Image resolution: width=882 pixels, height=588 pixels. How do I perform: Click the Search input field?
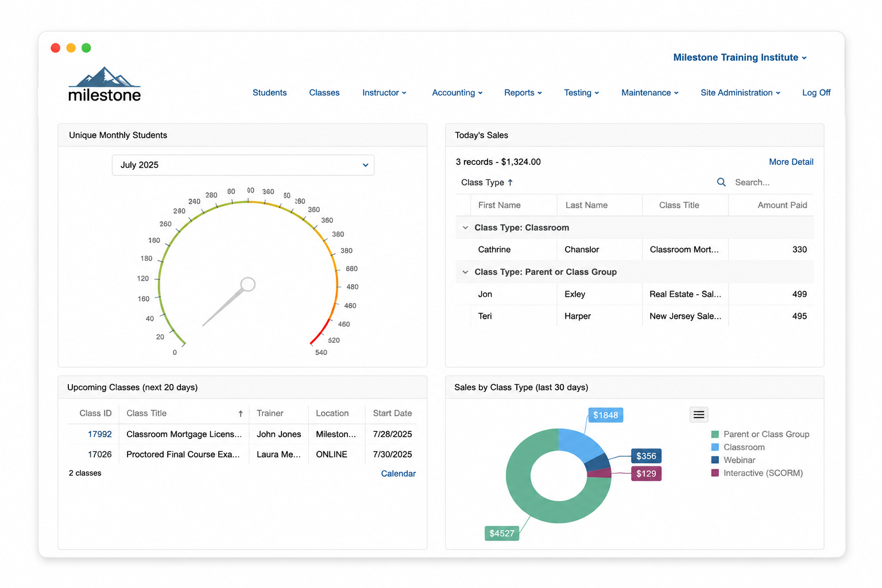773,182
